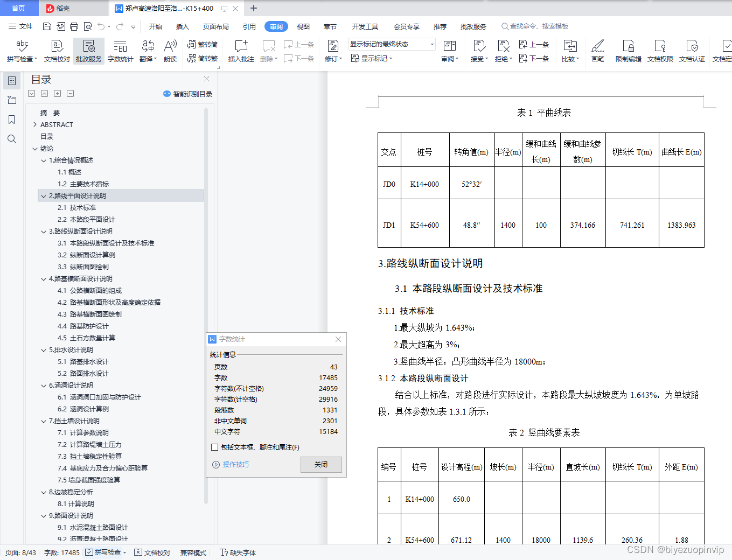This screenshot has width=732, height=560.
Task: Click the command search field
Action: [536, 26]
